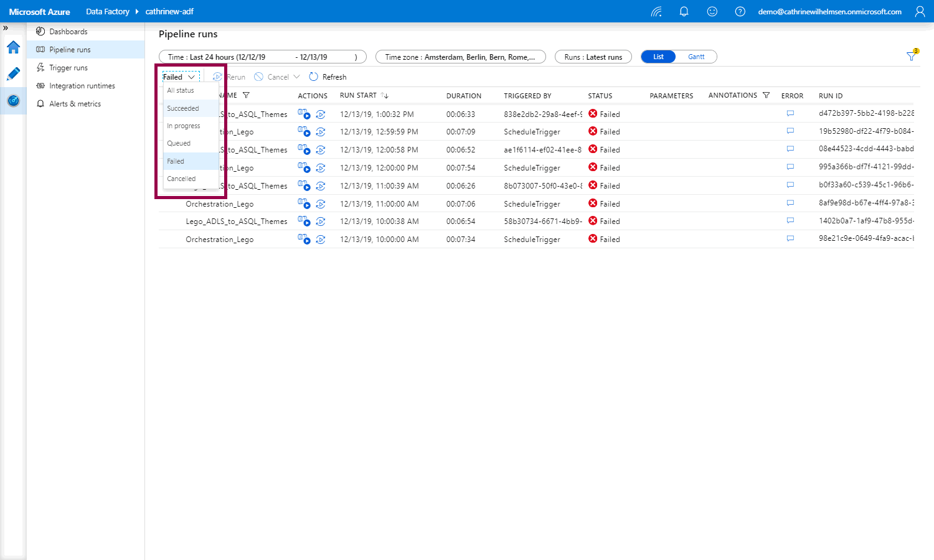Image resolution: width=934 pixels, height=560 pixels.
Task: Select Cancelled status option
Action: click(181, 179)
